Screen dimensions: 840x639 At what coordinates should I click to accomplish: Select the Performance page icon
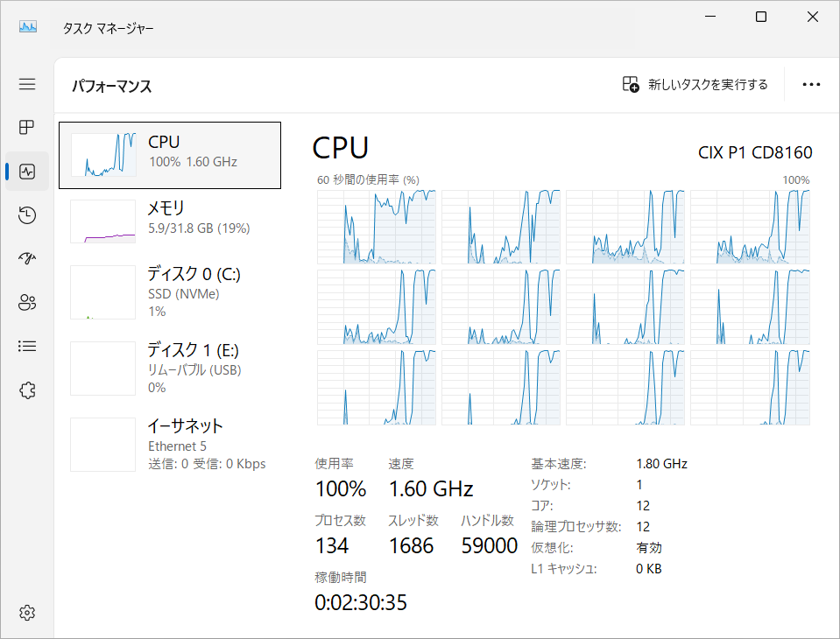(27, 172)
